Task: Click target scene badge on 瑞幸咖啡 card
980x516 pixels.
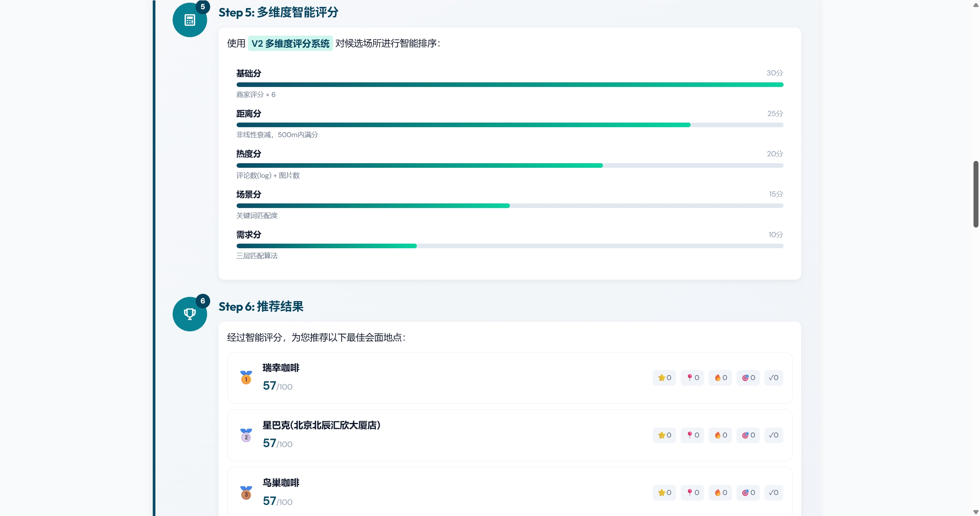Action: tap(748, 378)
